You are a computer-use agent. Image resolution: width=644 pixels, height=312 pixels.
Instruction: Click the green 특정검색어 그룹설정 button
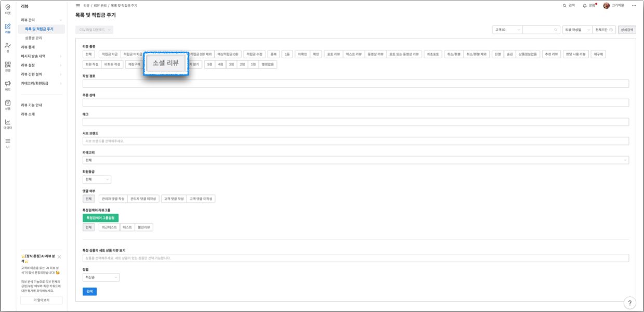[101, 217]
